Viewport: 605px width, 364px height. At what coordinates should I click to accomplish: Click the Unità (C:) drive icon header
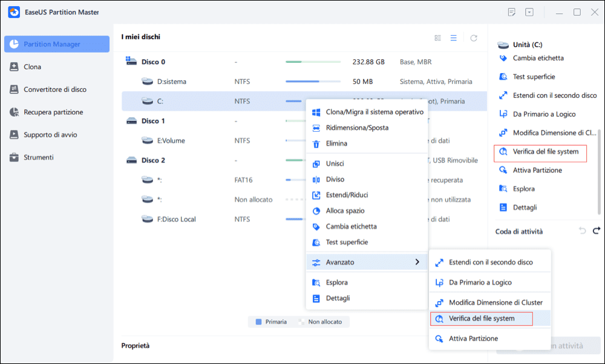coord(503,45)
